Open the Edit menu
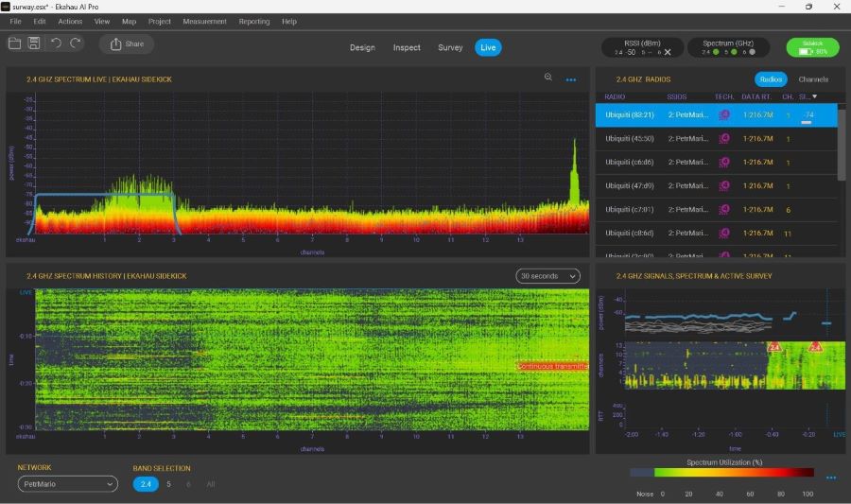The image size is (851, 504). [40, 22]
